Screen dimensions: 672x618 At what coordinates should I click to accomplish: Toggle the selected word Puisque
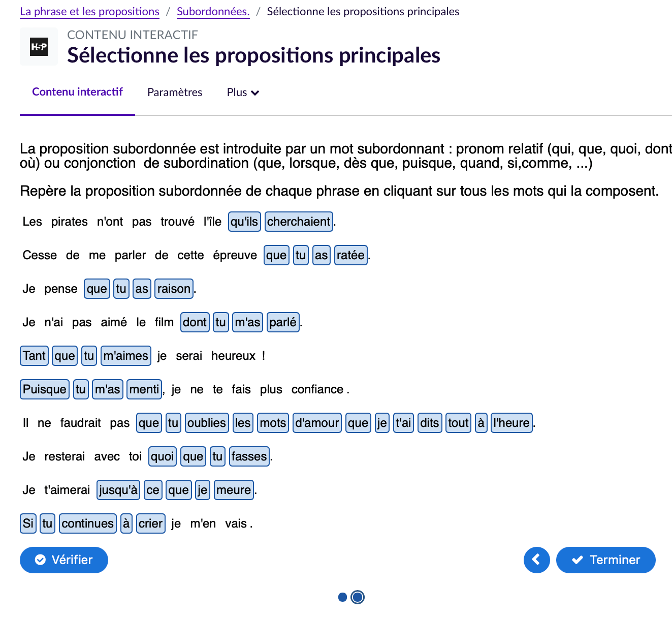[x=45, y=389]
